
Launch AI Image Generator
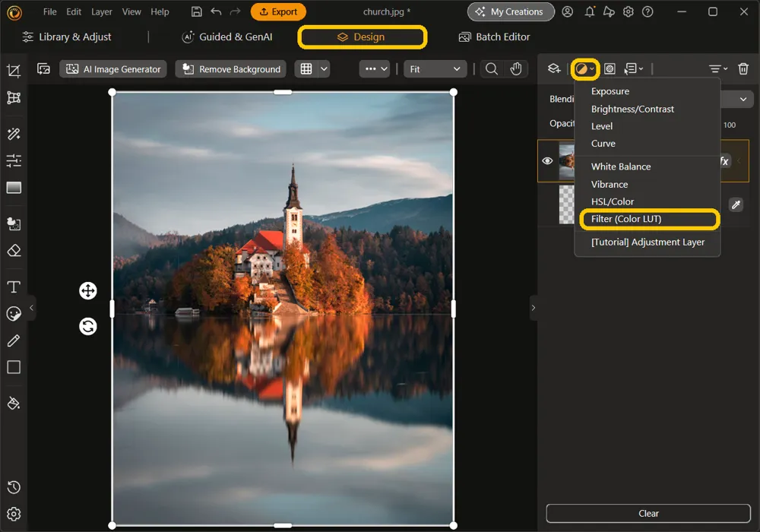[113, 69]
